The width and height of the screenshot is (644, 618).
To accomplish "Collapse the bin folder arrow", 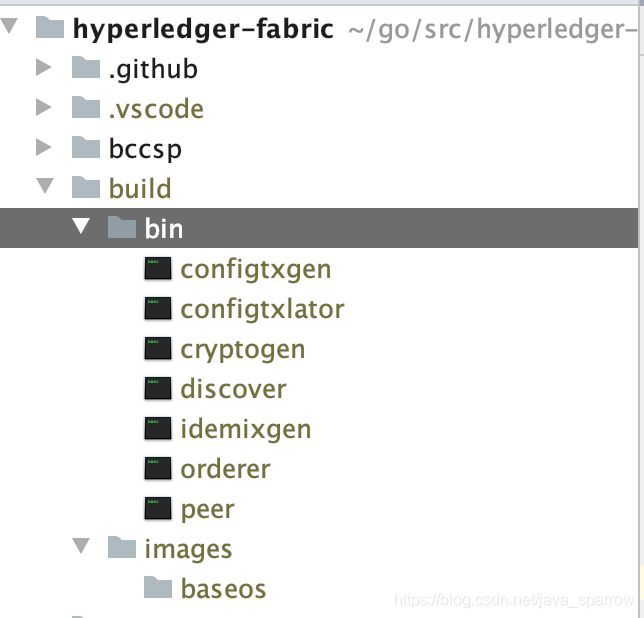I will [81, 226].
